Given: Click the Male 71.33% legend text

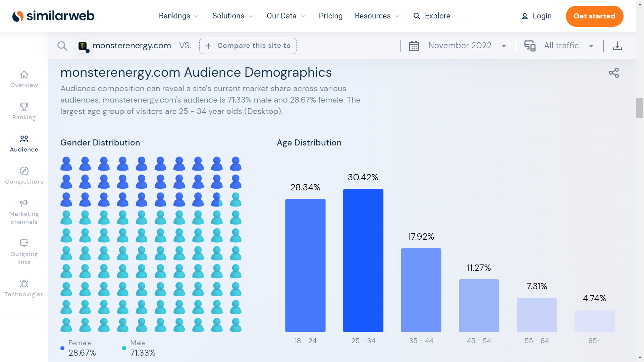Looking at the screenshot, I should pyautogui.click(x=143, y=348).
